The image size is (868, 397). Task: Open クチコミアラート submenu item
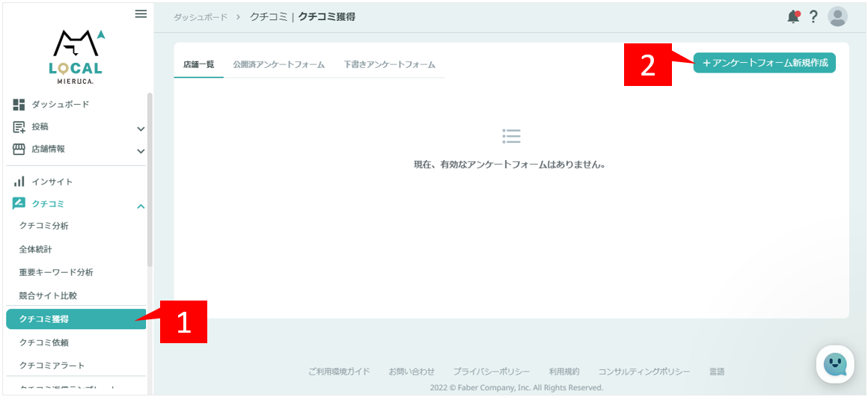click(x=52, y=366)
